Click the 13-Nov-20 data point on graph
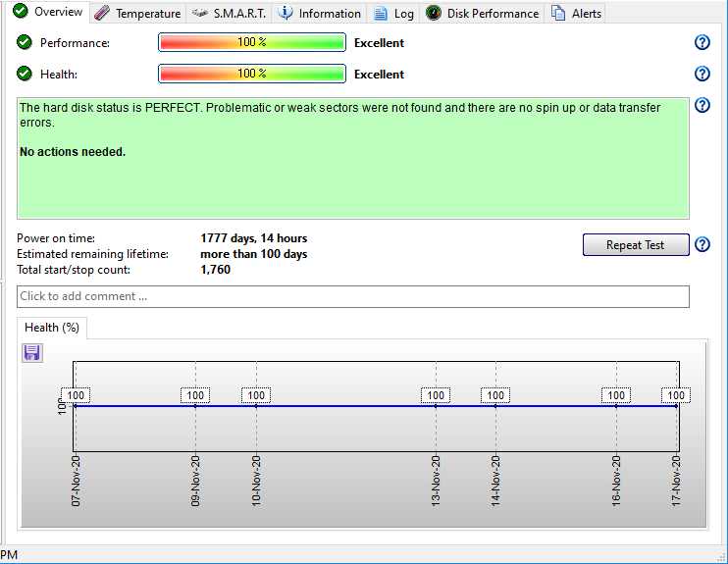Viewport: 728px width, 564px height. pyautogui.click(x=436, y=406)
